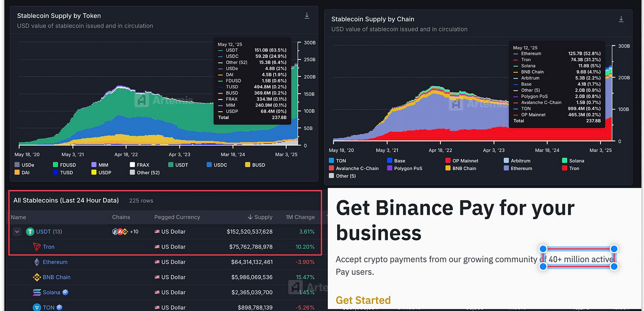Download the Stablecoin Supply by Chain chart
This screenshot has width=644, height=311.
click(621, 19)
